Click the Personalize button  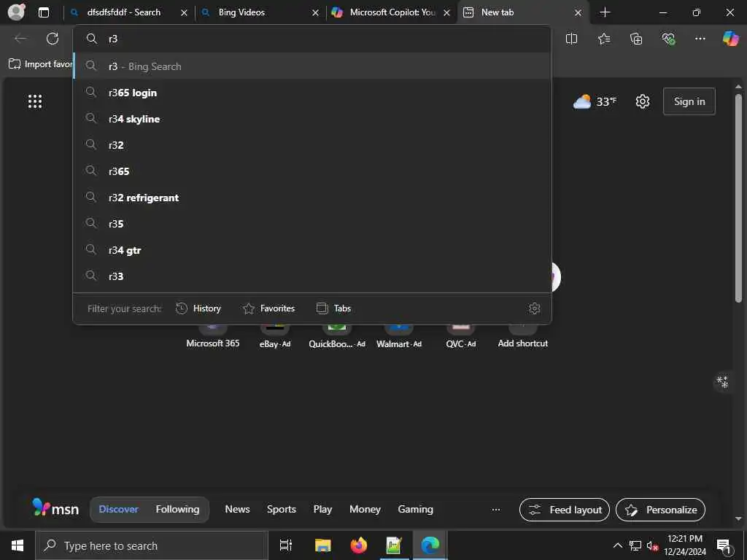coord(660,510)
